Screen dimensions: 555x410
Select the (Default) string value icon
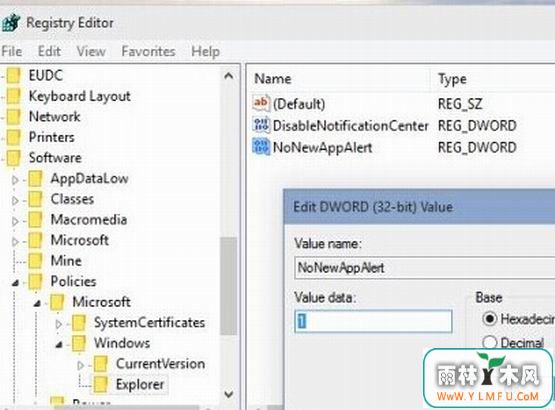coord(261,103)
